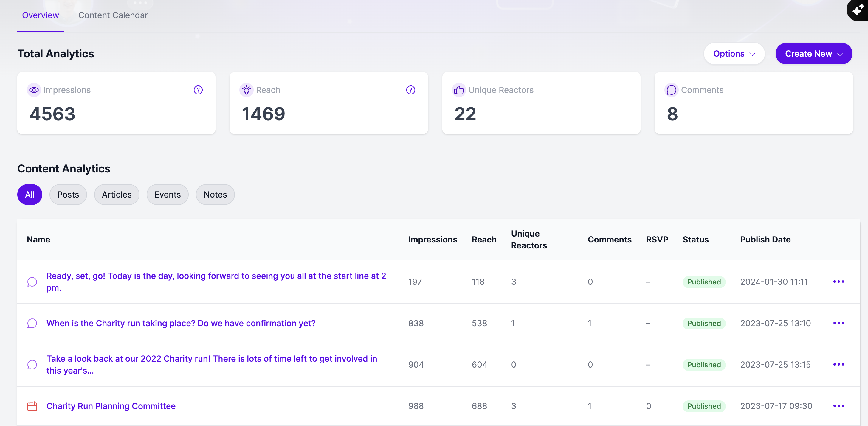Open Charity Run Planning Committee event
868x426 pixels.
[x=111, y=406]
